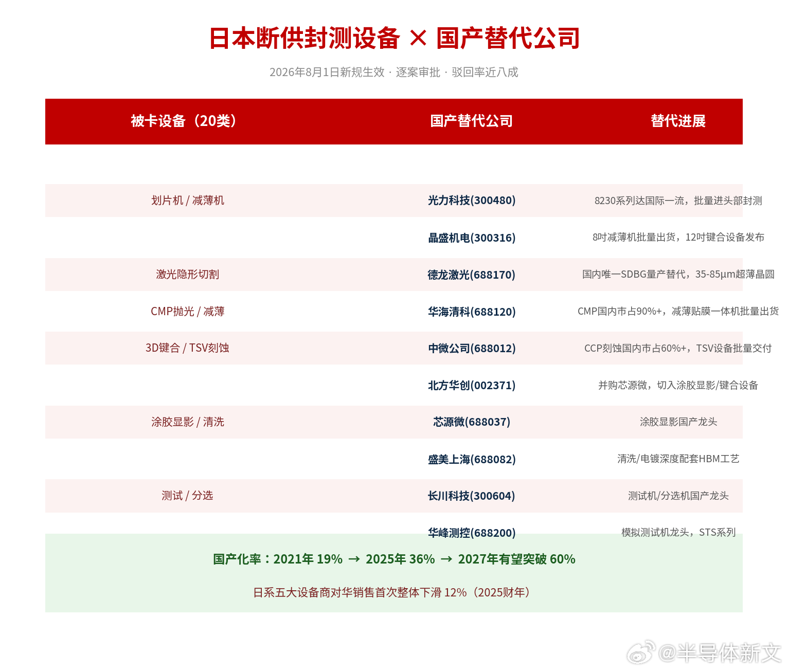Select the 划片机 / 减薄机 equipment cell
788x672 pixels.
tap(187, 201)
